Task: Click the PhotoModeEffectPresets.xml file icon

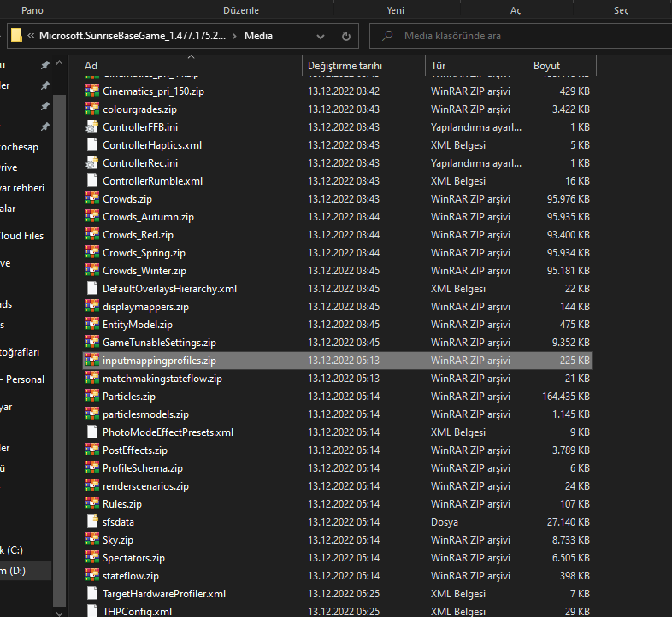Action: [x=92, y=432]
